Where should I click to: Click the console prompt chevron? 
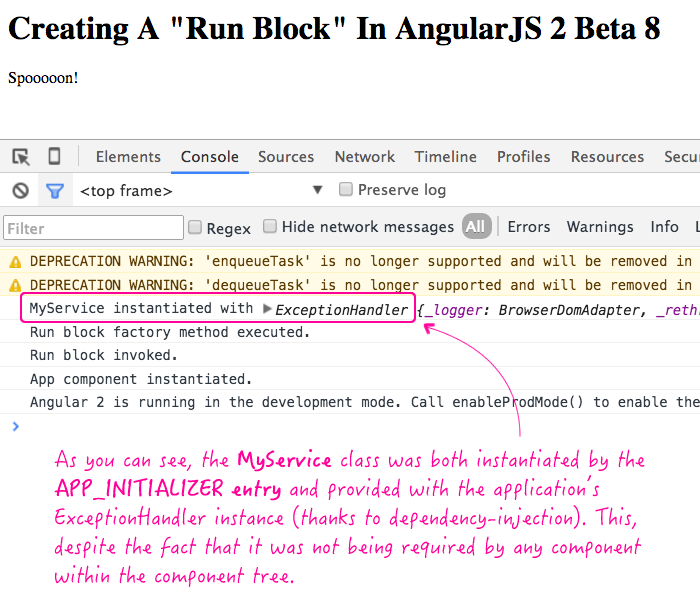[16, 427]
